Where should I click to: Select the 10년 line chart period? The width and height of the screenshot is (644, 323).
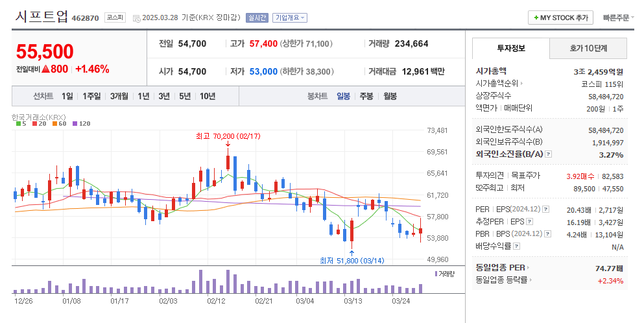[x=208, y=96]
